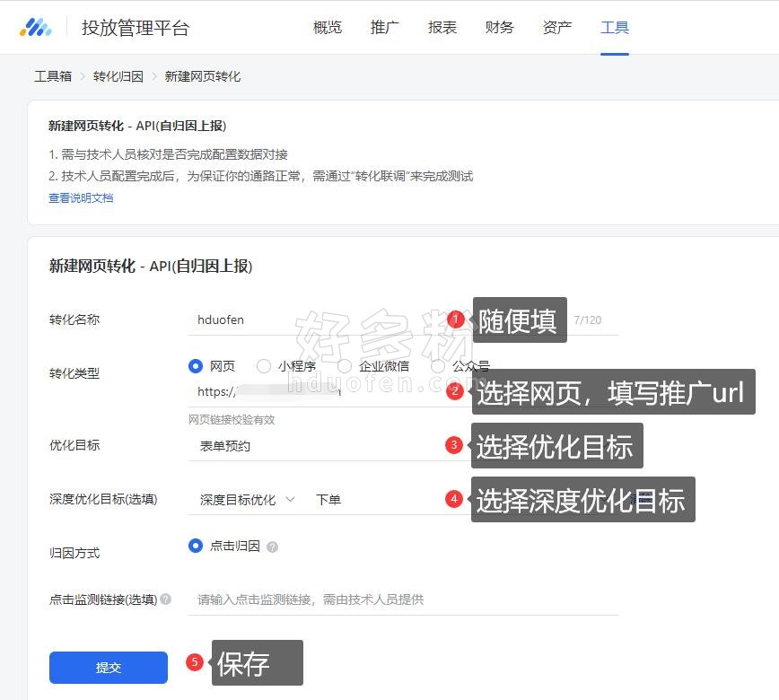Open the 概览 tab
The width and height of the screenshot is (779, 700).
click(328, 27)
